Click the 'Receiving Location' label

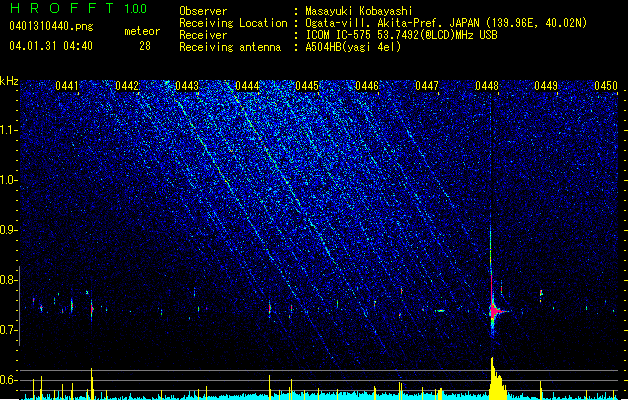pos(233,23)
